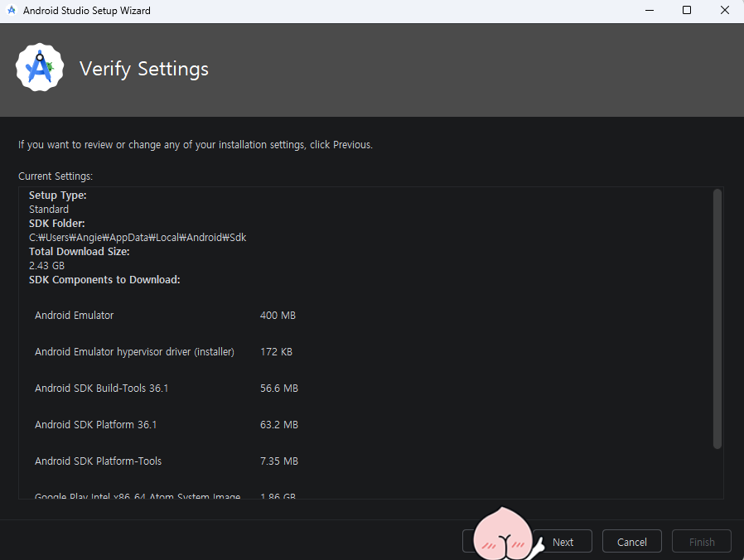Click the 'SDK Folder:' label
The width and height of the screenshot is (744, 560).
(56, 223)
